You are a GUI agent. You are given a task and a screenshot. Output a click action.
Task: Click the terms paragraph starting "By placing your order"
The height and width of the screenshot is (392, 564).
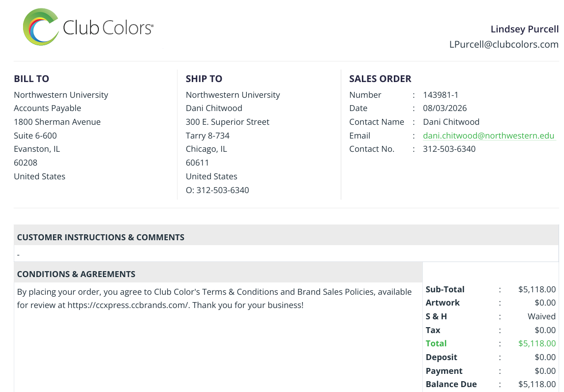pyautogui.click(x=214, y=298)
